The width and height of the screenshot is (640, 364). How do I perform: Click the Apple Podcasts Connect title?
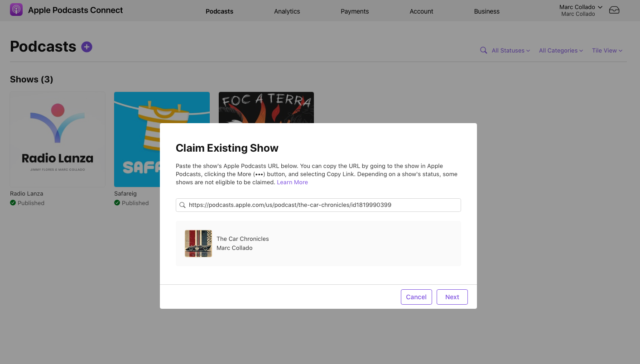point(76,10)
